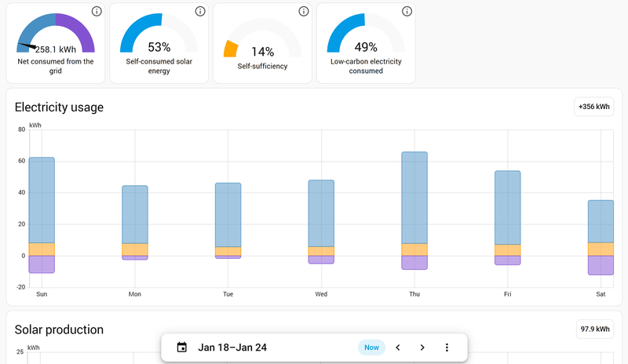Click the Electricity usage heading
The image size is (628, 364).
tap(59, 107)
